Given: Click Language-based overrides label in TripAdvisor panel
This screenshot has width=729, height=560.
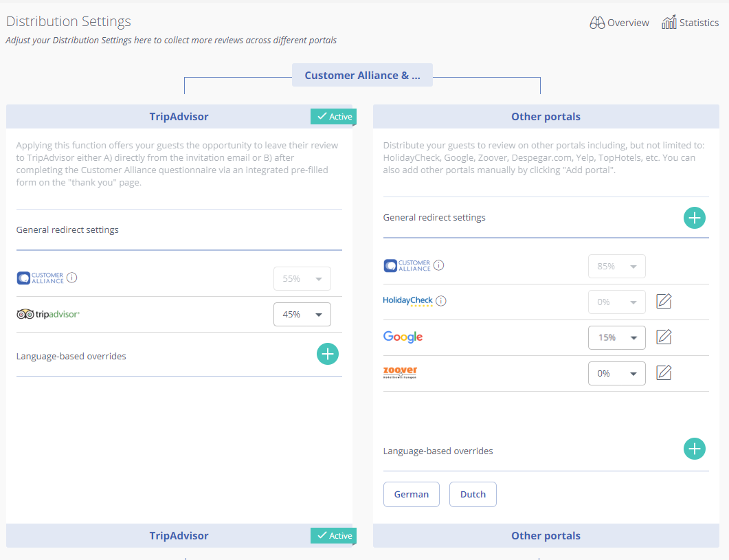Looking at the screenshot, I should [x=71, y=357].
